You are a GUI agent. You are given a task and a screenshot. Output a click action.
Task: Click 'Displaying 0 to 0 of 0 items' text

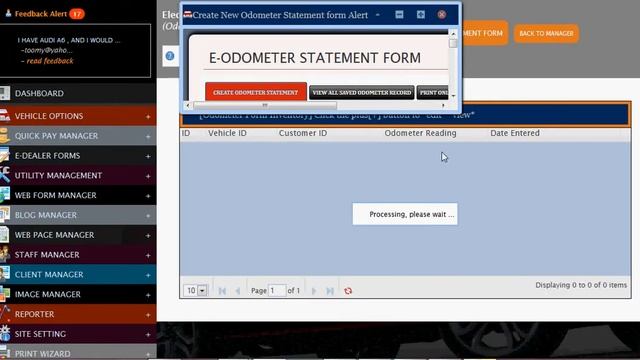click(581, 285)
